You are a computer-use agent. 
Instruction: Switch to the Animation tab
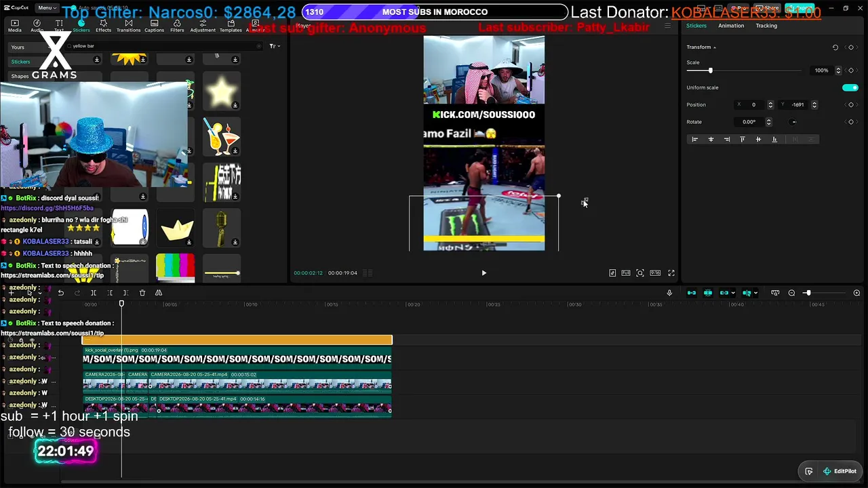click(731, 26)
